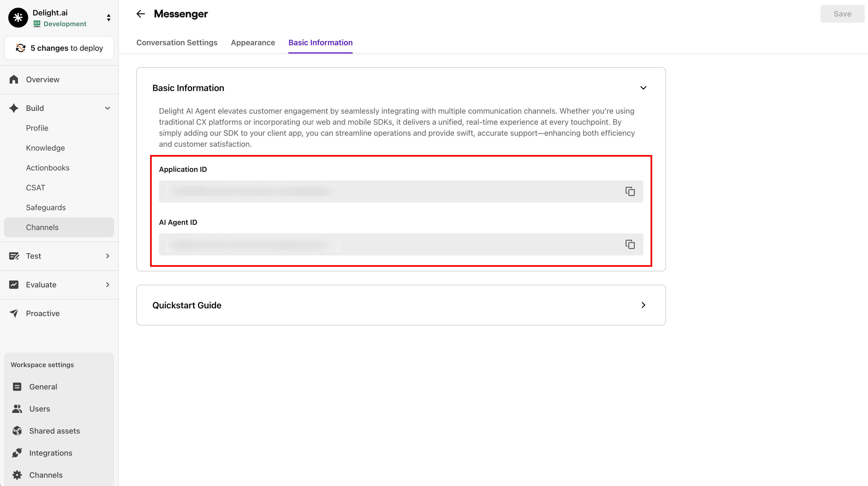The width and height of the screenshot is (868, 486).
Task: Expand the Evaluate menu chevron
Action: pos(108,285)
